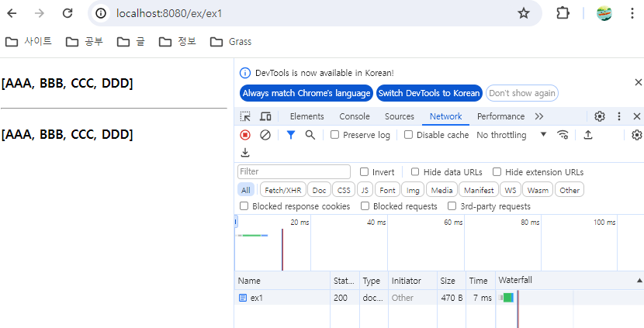The image size is (644, 328).
Task: Filter requests by JS
Action: pyautogui.click(x=365, y=190)
